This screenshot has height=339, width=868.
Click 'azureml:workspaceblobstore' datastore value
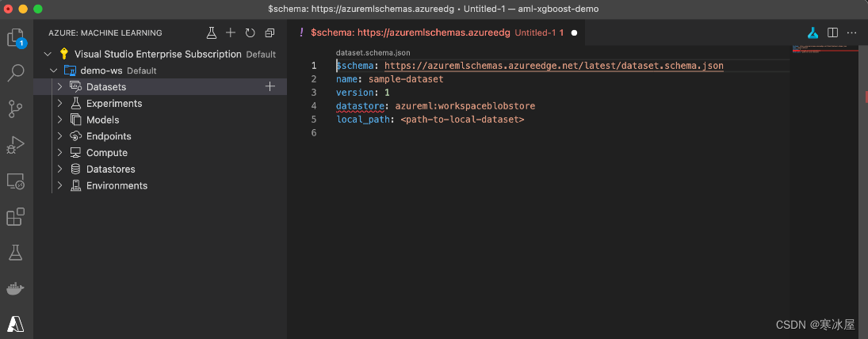tap(465, 105)
